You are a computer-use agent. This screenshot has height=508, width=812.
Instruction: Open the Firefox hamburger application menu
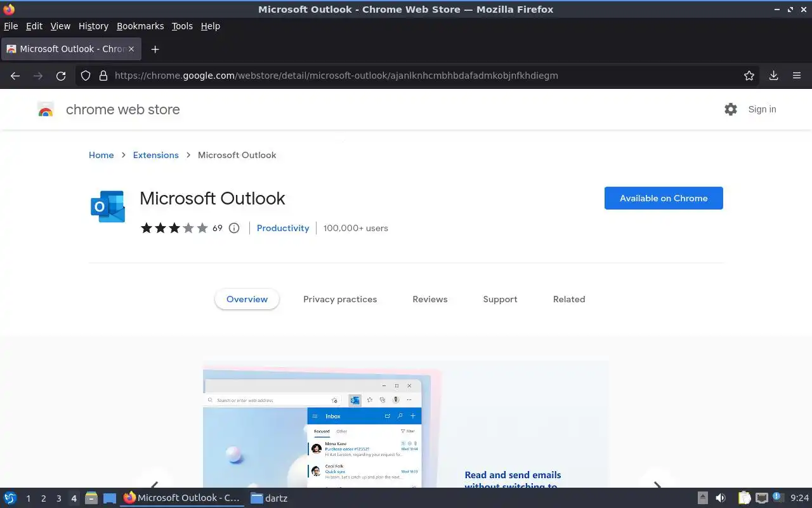point(797,76)
